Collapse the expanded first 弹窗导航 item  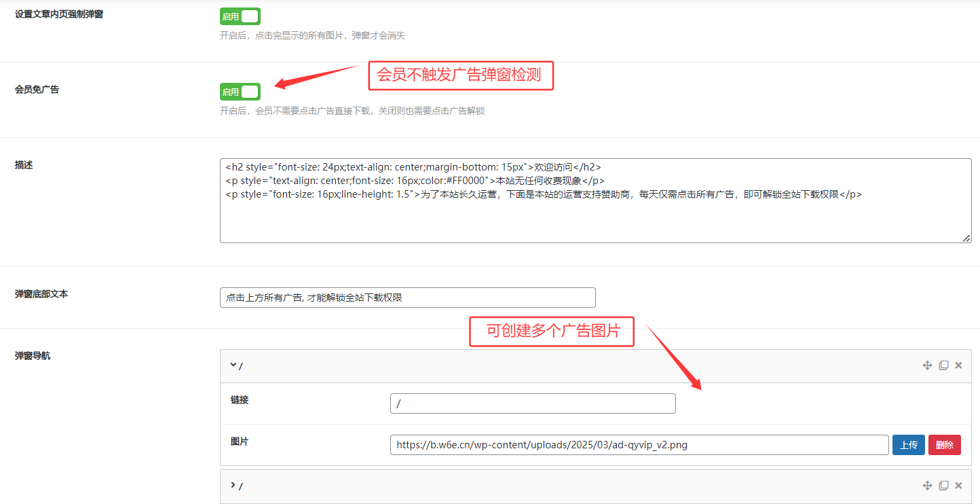(233, 365)
